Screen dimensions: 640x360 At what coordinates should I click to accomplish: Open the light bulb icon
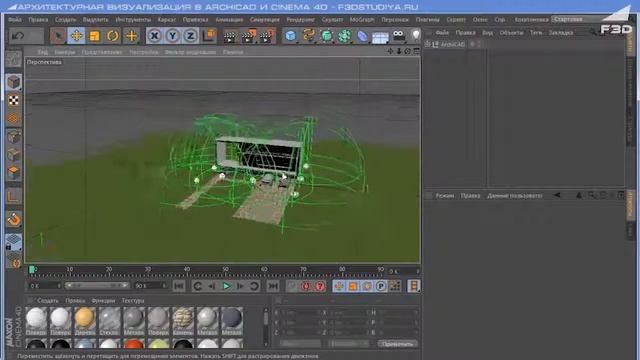[416, 35]
